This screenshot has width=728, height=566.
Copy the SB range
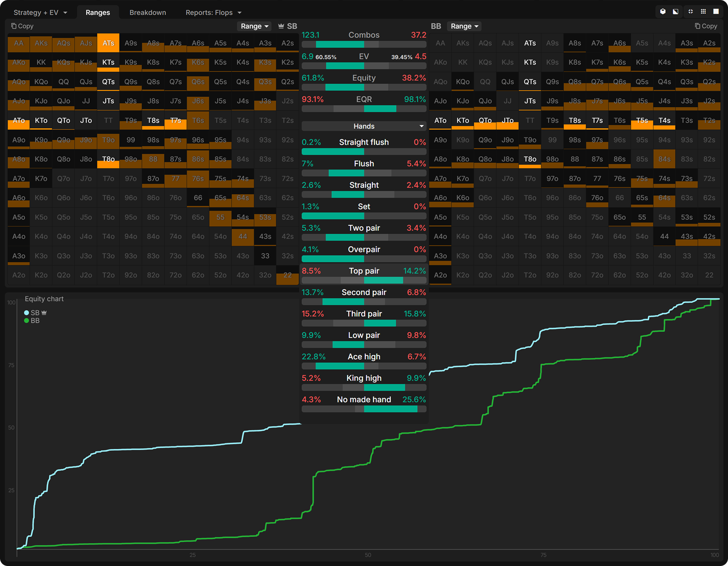pyautogui.click(x=22, y=26)
